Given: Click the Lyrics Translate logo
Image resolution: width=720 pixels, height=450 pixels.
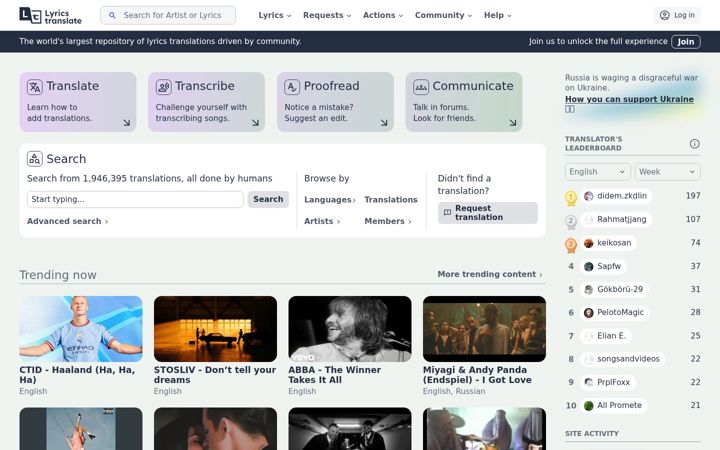Looking at the screenshot, I should coord(51,16).
